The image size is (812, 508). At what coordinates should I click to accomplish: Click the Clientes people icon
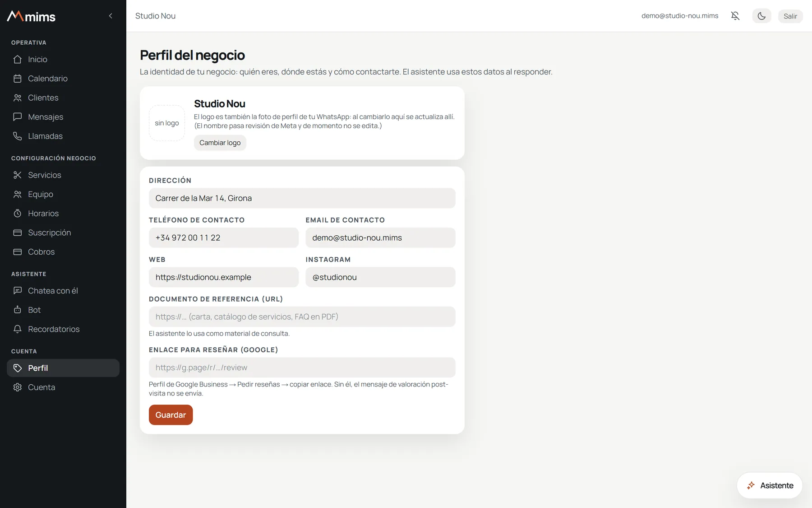coord(18,98)
